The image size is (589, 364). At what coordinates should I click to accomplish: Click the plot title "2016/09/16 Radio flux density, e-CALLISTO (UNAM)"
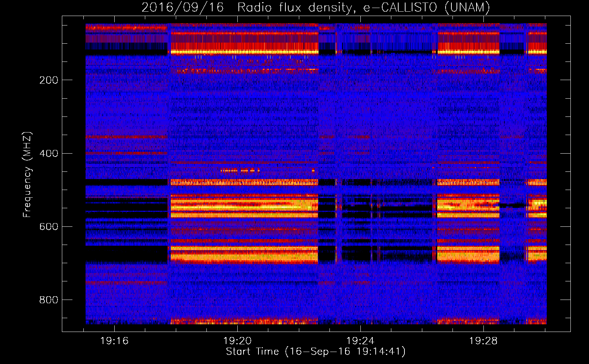click(316, 7)
